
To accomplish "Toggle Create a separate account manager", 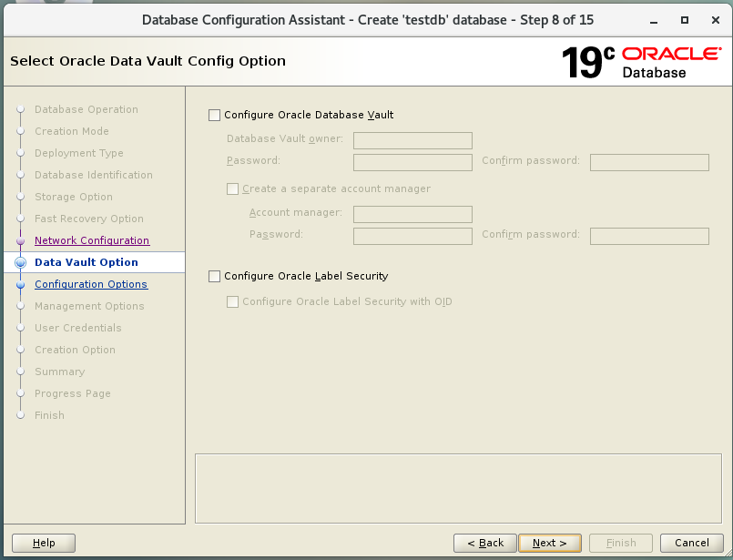I will 233,189.
